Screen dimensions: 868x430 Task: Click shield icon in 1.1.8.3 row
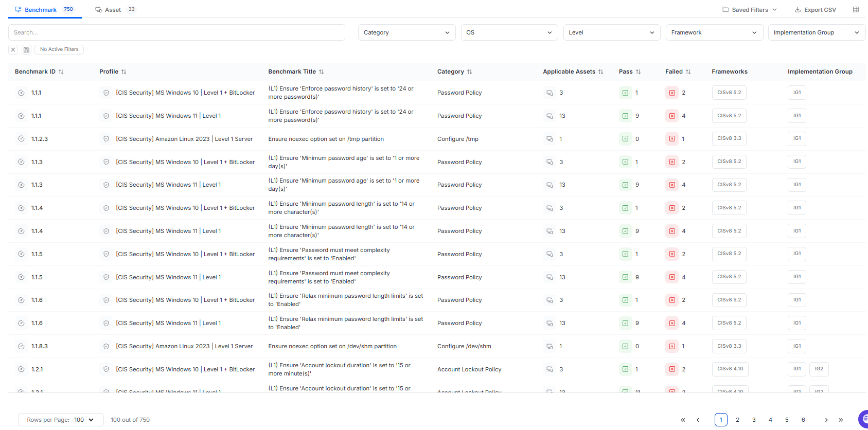pos(106,346)
